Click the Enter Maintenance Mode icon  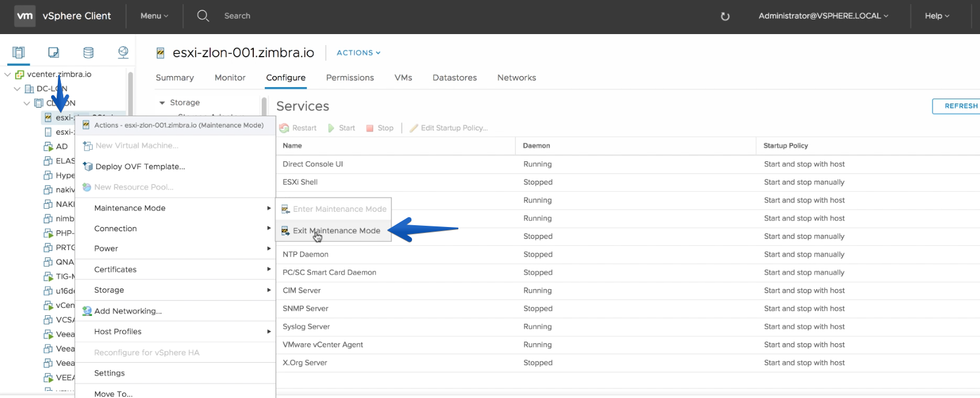(285, 209)
